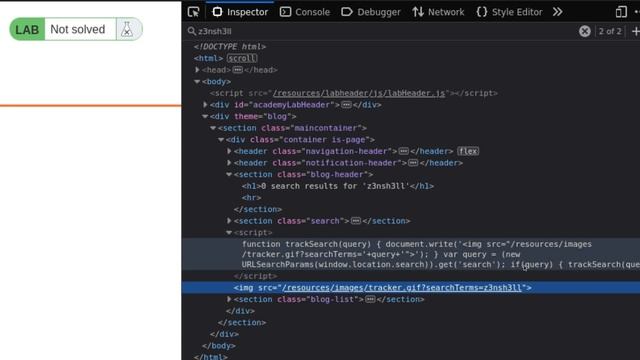Select closing section tag of blog-header
640x360 pixels.
[x=258, y=209]
